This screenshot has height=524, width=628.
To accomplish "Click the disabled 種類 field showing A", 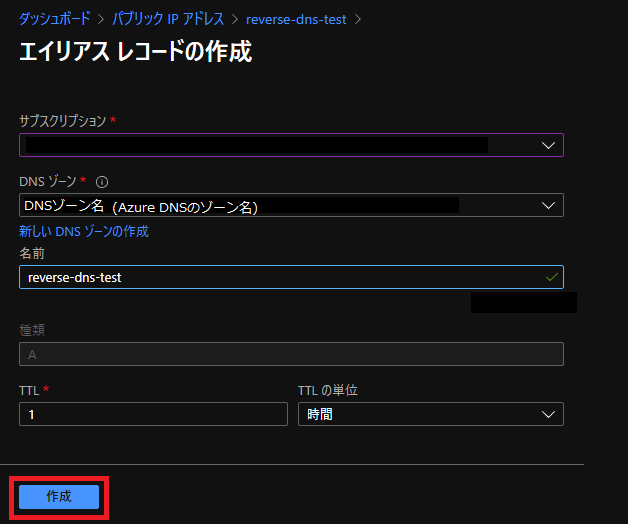I will [290, 354].
